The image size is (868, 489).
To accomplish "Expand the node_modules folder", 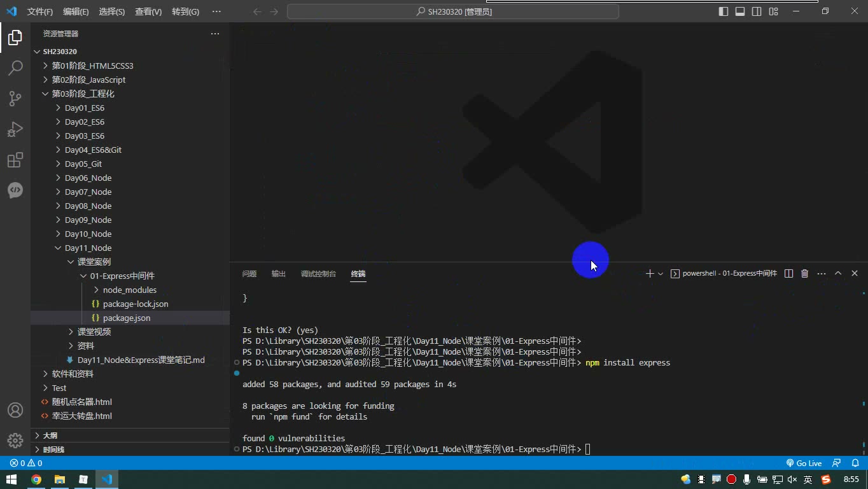I will click(130, 290).
